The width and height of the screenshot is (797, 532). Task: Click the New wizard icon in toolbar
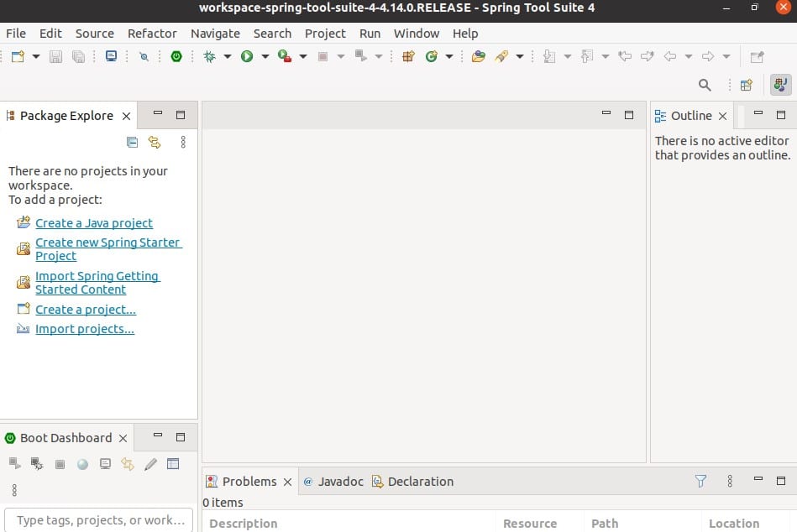pyautogui.click(x=18, y=56)
